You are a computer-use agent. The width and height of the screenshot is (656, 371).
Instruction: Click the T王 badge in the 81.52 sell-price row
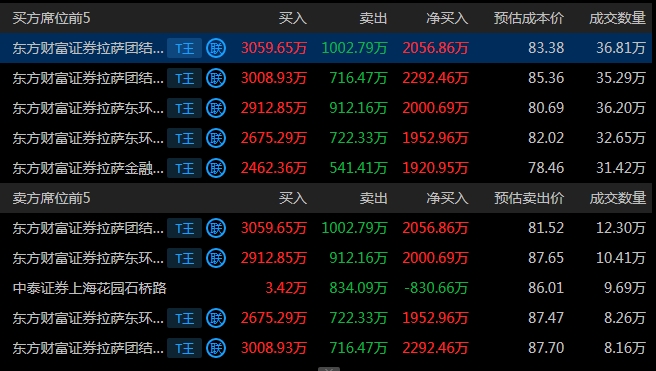point(184,228)
